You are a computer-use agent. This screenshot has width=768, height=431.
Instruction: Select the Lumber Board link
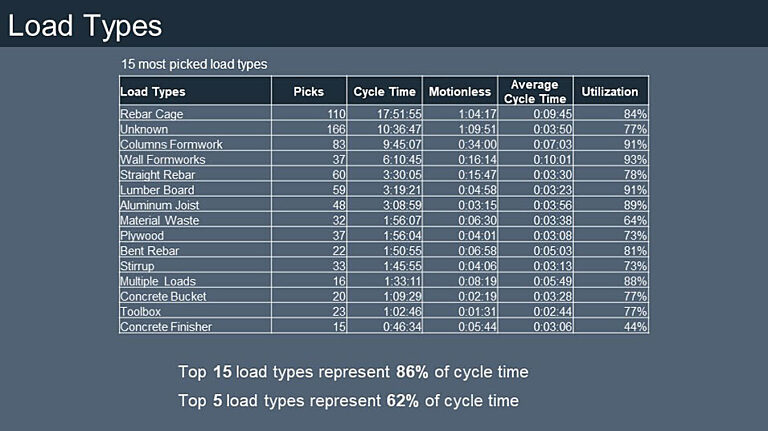(x=157, y=190)
